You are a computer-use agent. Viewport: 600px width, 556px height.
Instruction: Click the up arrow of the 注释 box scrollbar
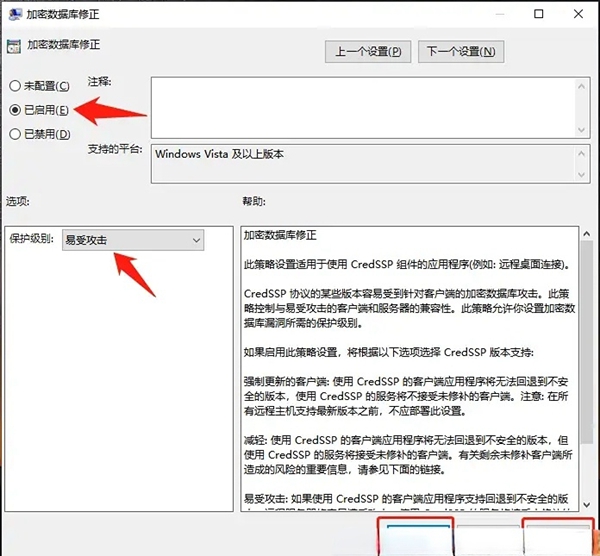click(x=581, y=86)
